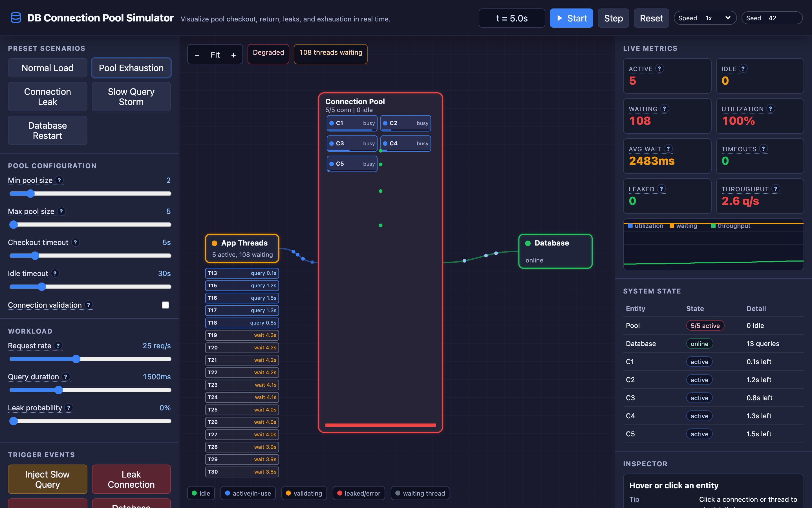Click help icon next to LEAKED
Image resolution: width=812 pixels, height=508 pixels.
tap(661, 189)
